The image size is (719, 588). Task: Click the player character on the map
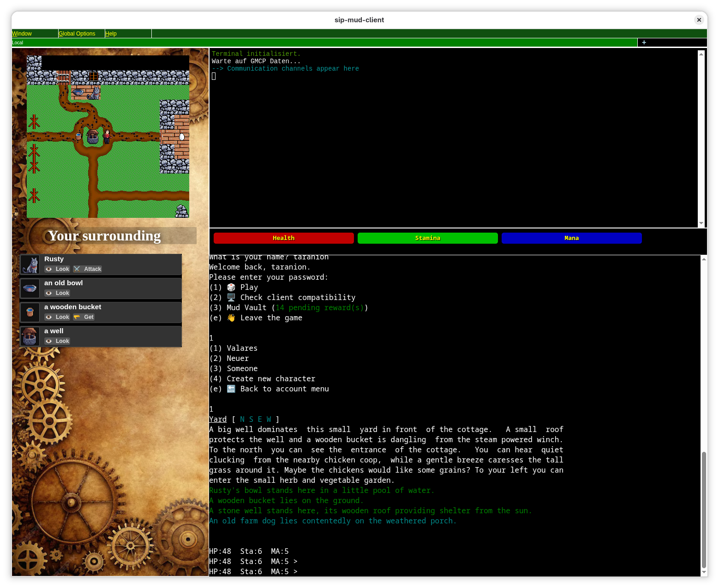coord(107,137)
